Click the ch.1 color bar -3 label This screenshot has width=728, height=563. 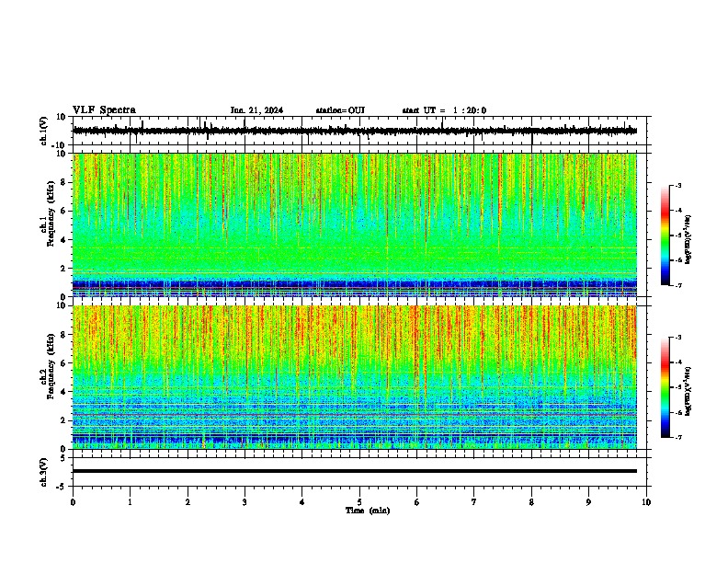pos(677,185)
